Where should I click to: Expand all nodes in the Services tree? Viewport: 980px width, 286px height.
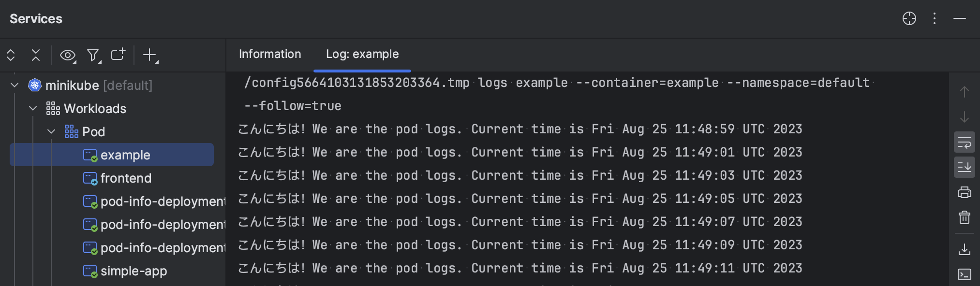pos(11,55)
